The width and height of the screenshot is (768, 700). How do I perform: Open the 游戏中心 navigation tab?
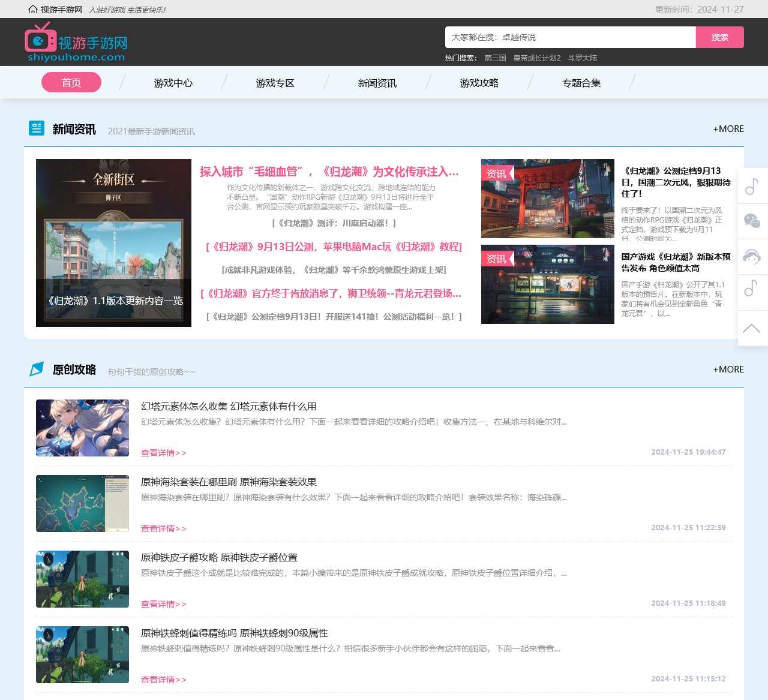[173, 83]
